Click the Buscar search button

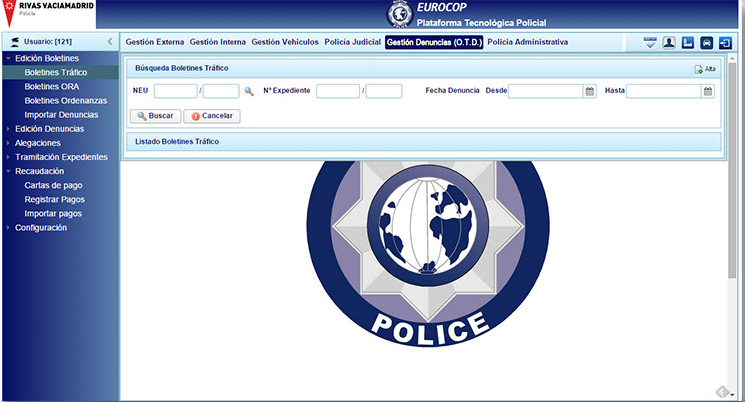click(155, 116)
